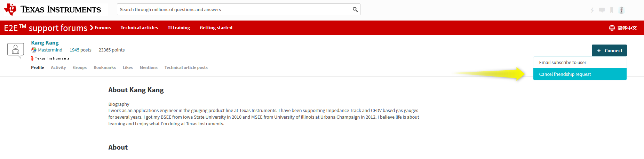Click the Texas Instruments logo
The width and height of the screenshot is (644, 159).
pyautogui.click(x=53, y=9)
